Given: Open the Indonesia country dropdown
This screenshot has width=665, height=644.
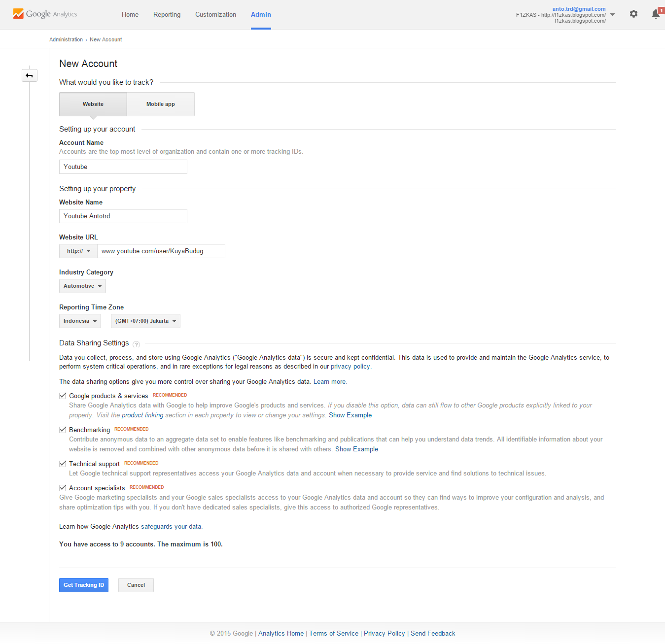Looking at the screenshot, I should (79, 321).
